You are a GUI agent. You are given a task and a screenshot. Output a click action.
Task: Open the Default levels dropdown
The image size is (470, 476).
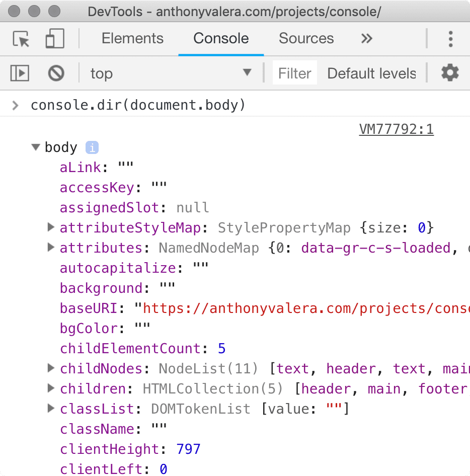click(x=371, y=73)
